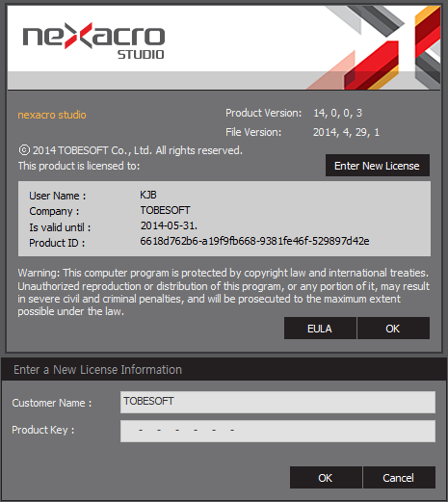
Task: Cancel the new license entry
Action: pyautogui.click(x=399, y=478)
